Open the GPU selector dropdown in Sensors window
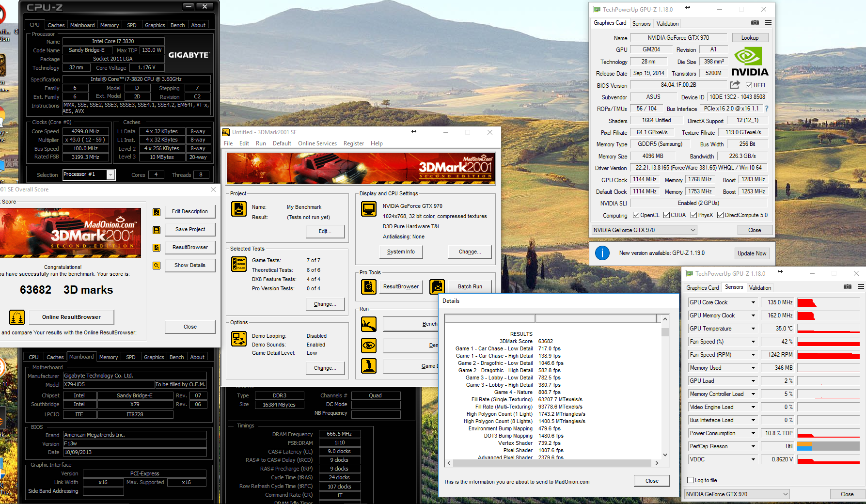 point(737,494)
